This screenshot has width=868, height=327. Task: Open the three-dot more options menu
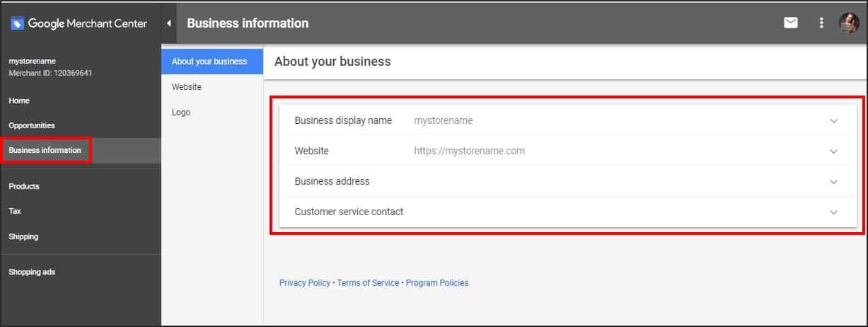pyautogui.click(x=821, y=23)
